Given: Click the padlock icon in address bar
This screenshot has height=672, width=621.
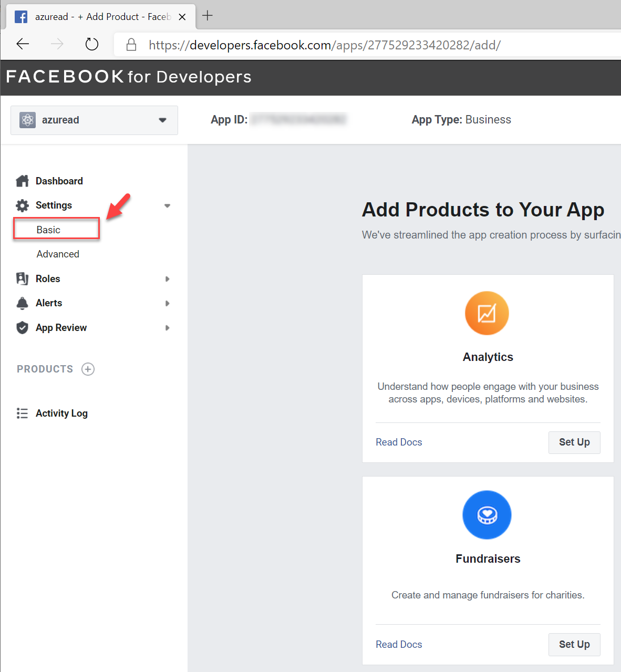Looking at the screenshot, I should [x=131, y=44].
